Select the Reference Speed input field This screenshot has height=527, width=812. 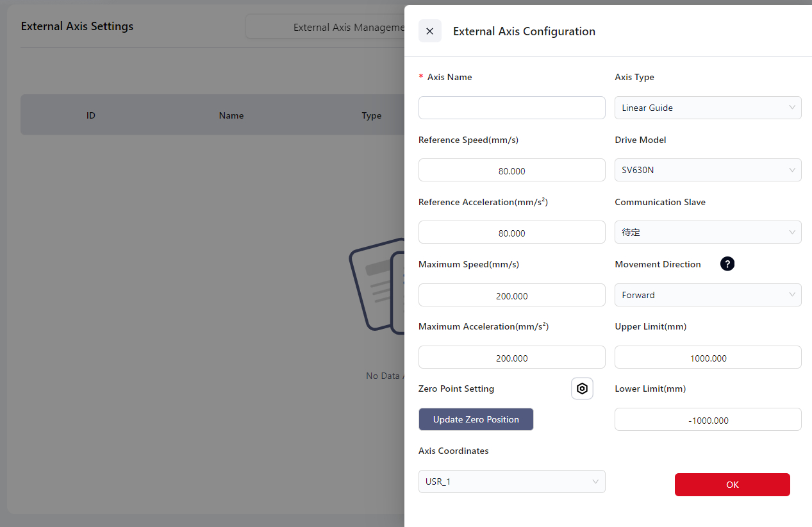[x=511, y=171]
